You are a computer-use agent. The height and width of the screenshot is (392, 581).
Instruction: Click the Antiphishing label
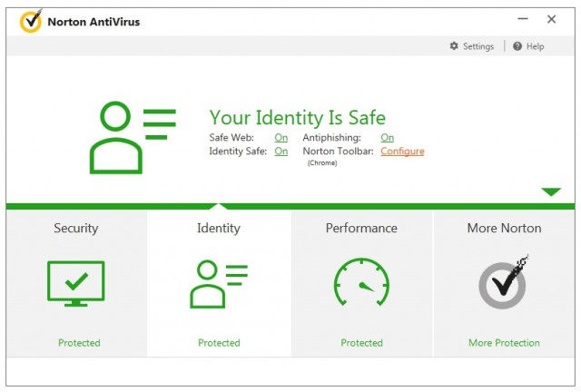(x=331, y=137)
